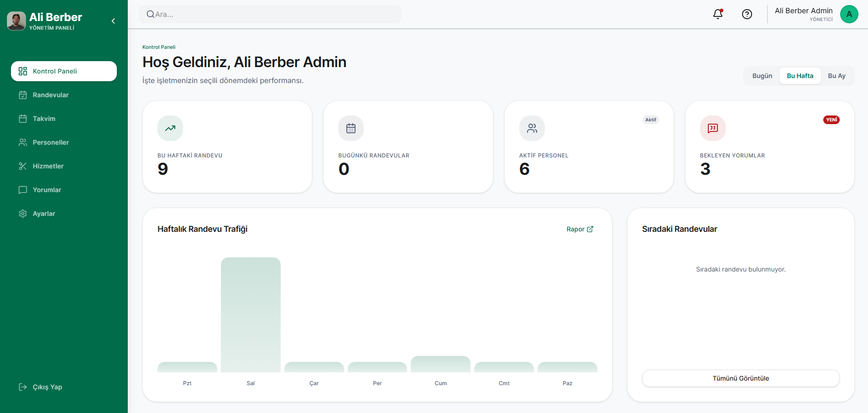This screenshot has height=413, width=868.
Task: Click the green user avatar A
Action: click(x=849, y=14)
